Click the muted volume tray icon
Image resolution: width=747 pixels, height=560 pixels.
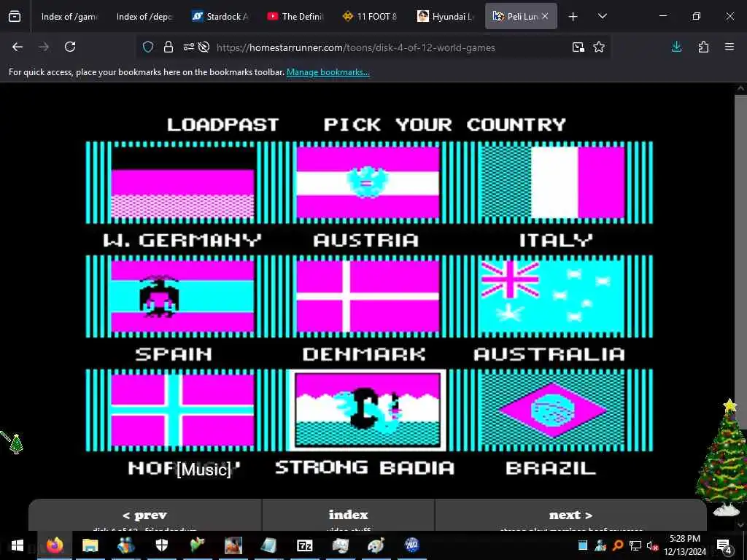tap(653, 545)
